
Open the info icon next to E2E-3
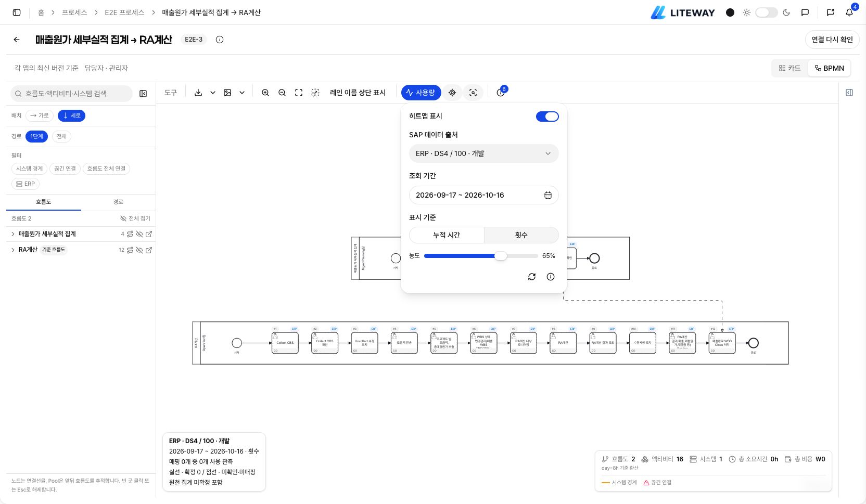pyautogui.click(x=220, y=40)
